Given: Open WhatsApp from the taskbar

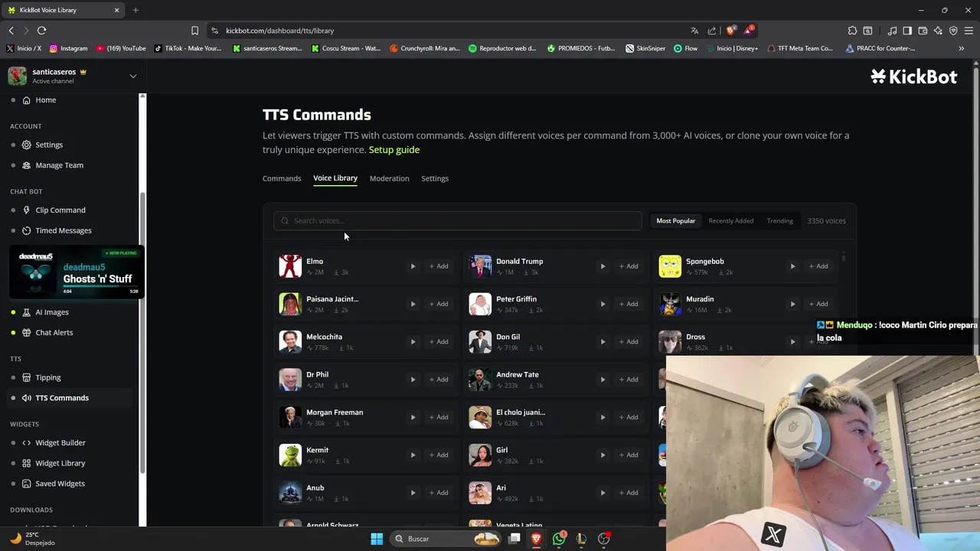Looking at the screenshot, I should pyautogui.click(x=559, y=539).
